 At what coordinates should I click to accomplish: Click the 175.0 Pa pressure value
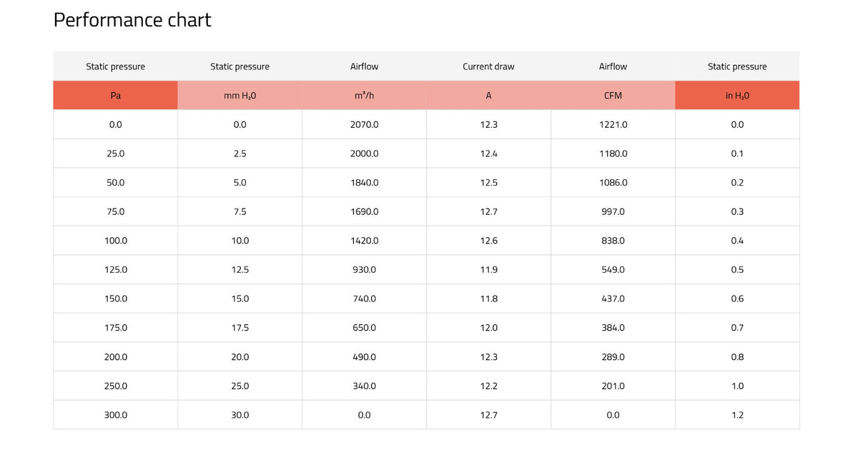[x=116, y=328]
